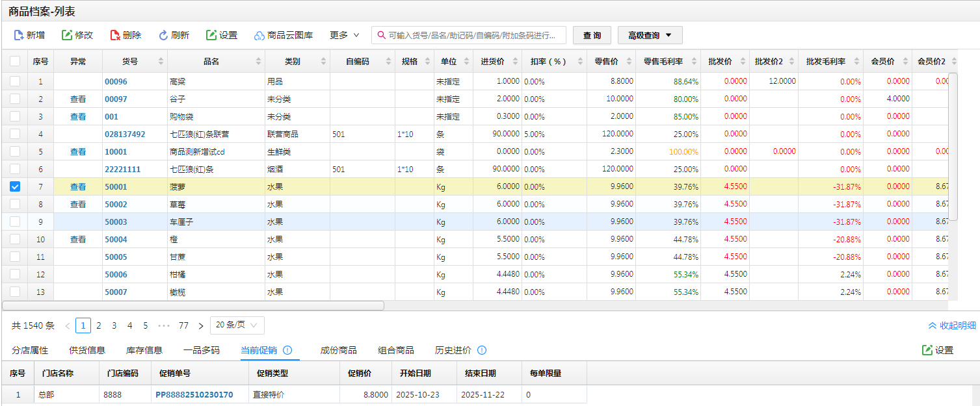Click the 查询 search button
Screen dimensions: 980x406
pos(592,35)
